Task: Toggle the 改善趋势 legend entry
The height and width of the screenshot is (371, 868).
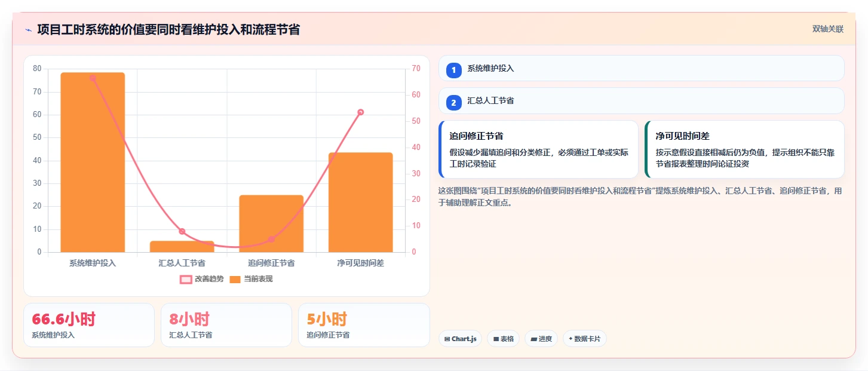Action: (202, 279)
